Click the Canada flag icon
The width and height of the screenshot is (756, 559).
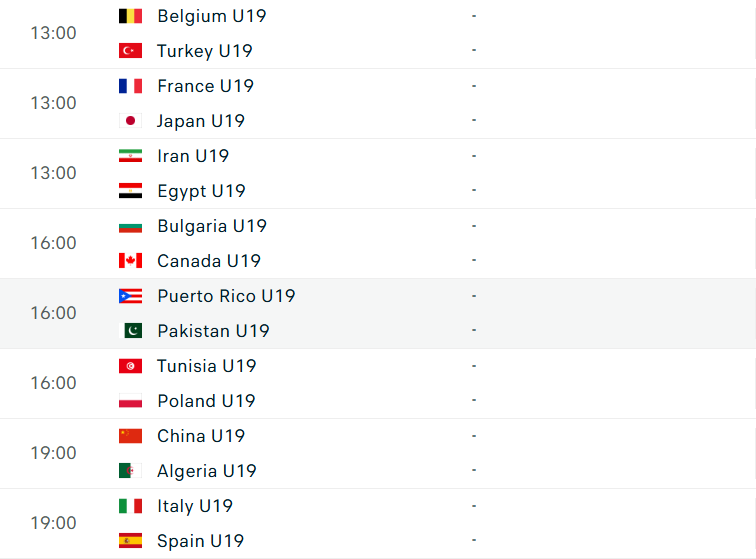click(x=130, y=261)
